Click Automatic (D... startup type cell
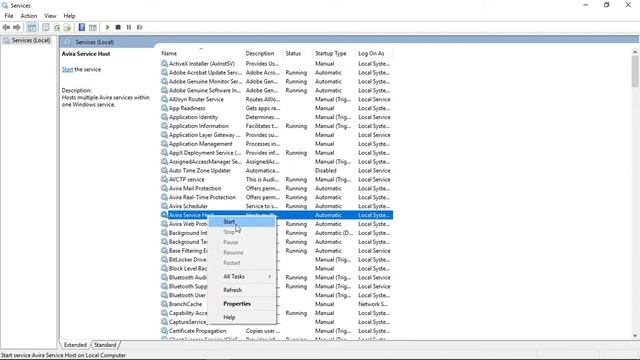The width and height of the screenshot is (640, 360). click(334, 233)
